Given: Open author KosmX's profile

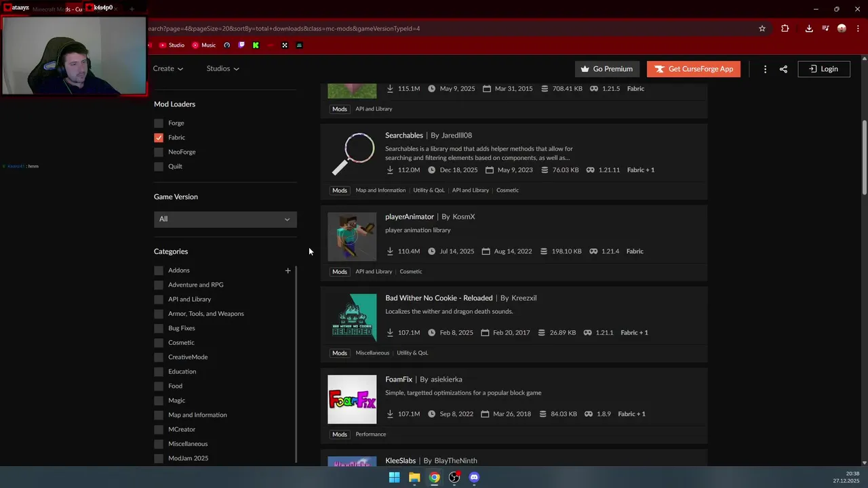Looking at the screenshot, I should tap(464, 217).
